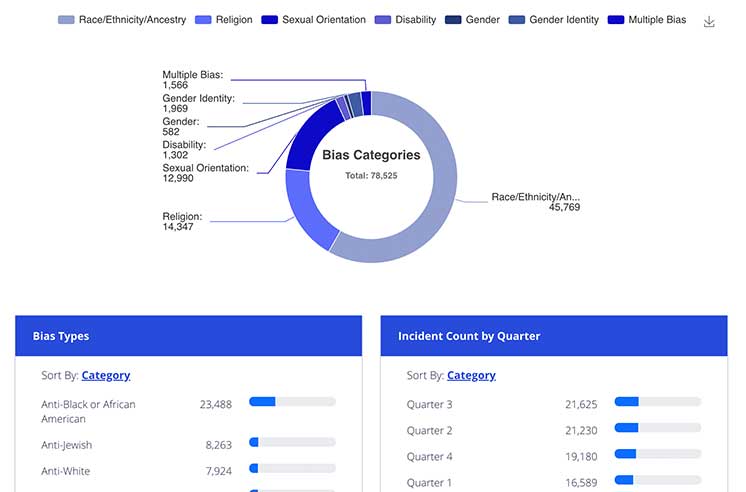The height and width of the screenshot is (492, 746).
Task: Open Bias Types Sort By Category link
Action: coord(106,375)
